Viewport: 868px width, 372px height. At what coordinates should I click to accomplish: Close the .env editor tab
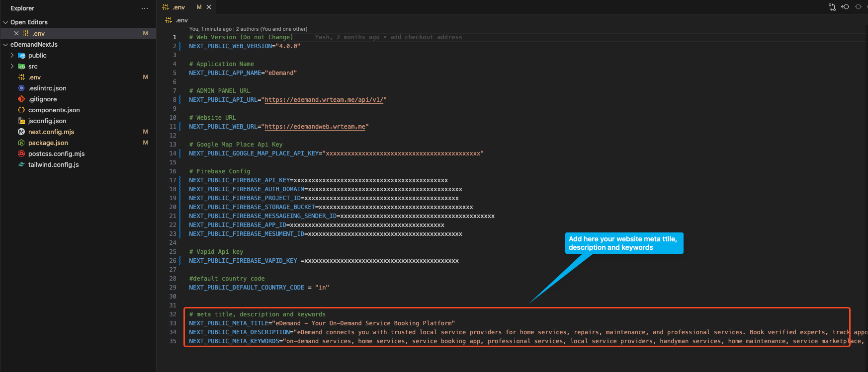tap(209, 7)
